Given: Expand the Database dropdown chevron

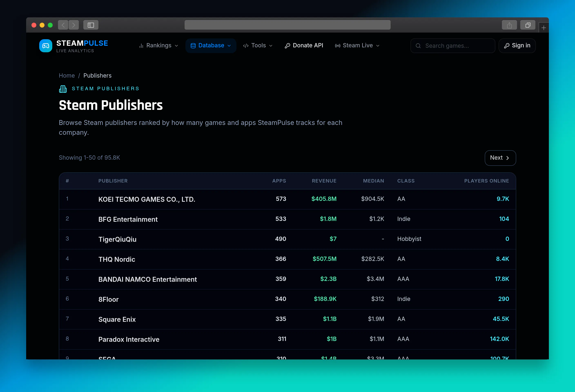Looking at the screenshot, I should (x=229, y=46).
